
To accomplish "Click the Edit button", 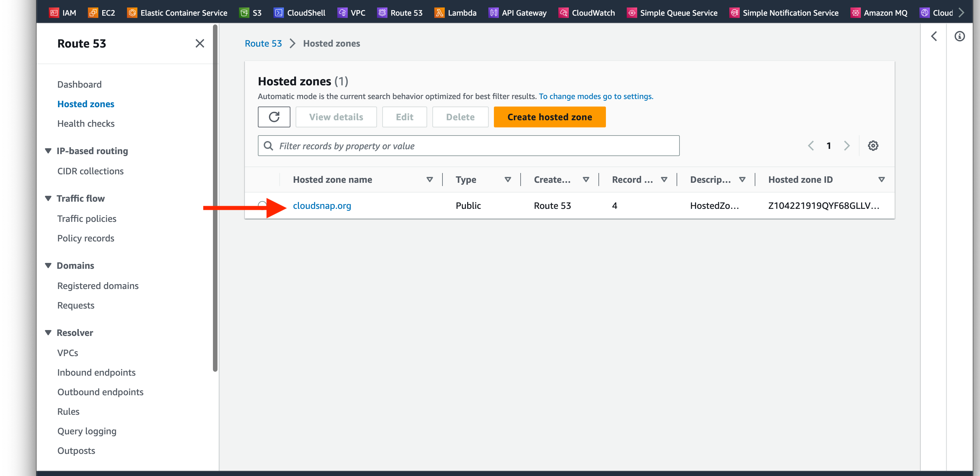I will [x=404, y=117].
